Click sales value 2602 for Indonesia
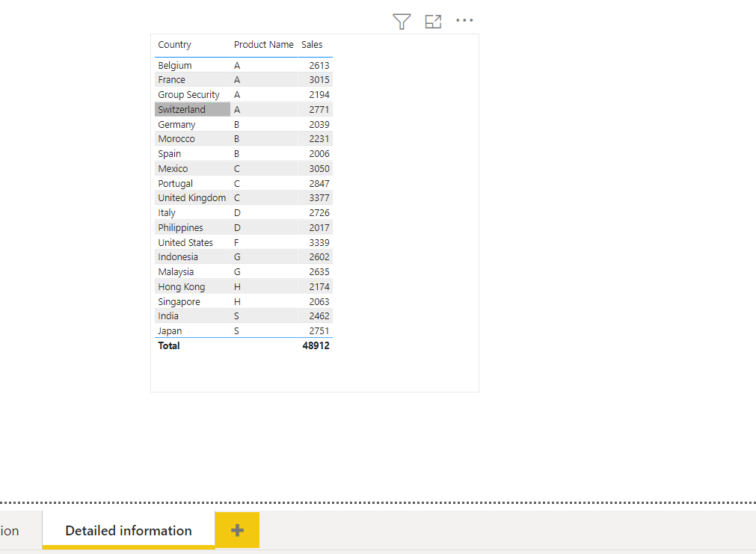 click(x=319, y=257)
